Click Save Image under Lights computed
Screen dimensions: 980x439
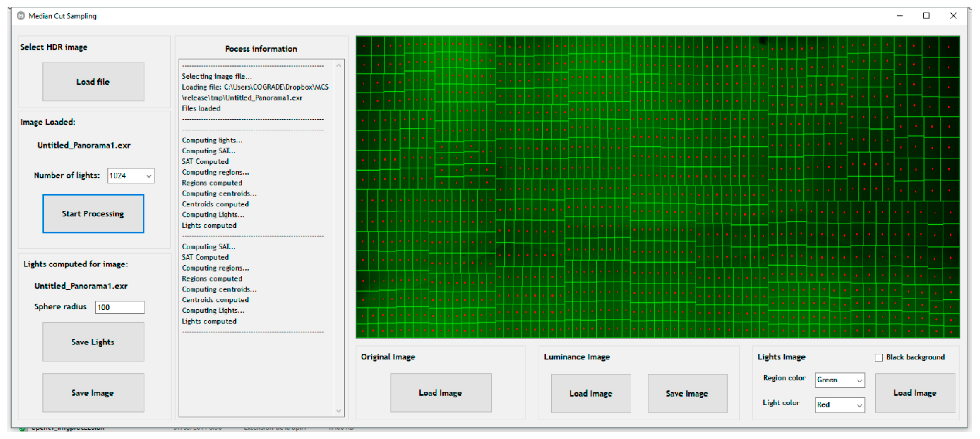point(93,393)
